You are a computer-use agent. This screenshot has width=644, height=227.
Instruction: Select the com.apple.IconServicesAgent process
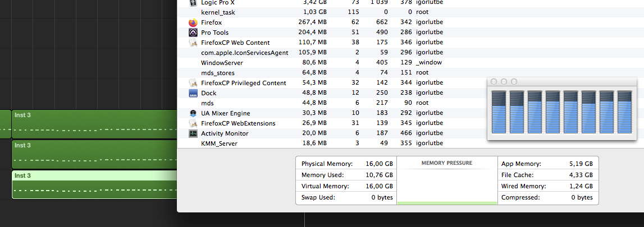pyautogui.click(x=244, y=53)
